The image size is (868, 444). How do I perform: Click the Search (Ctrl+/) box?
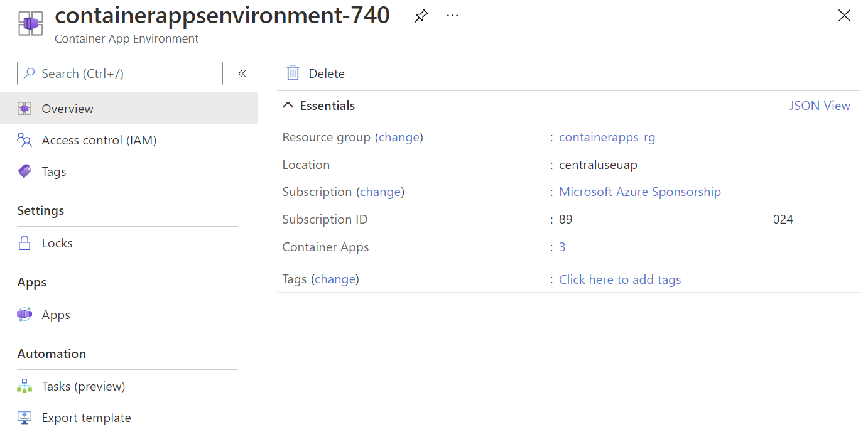tap(120, 73)
